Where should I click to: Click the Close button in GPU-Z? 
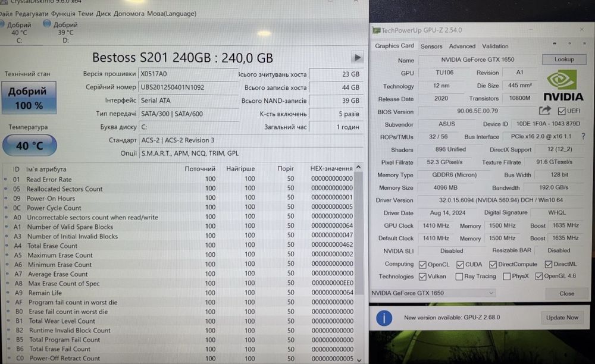pyautogui.click(x=566, y=293)
